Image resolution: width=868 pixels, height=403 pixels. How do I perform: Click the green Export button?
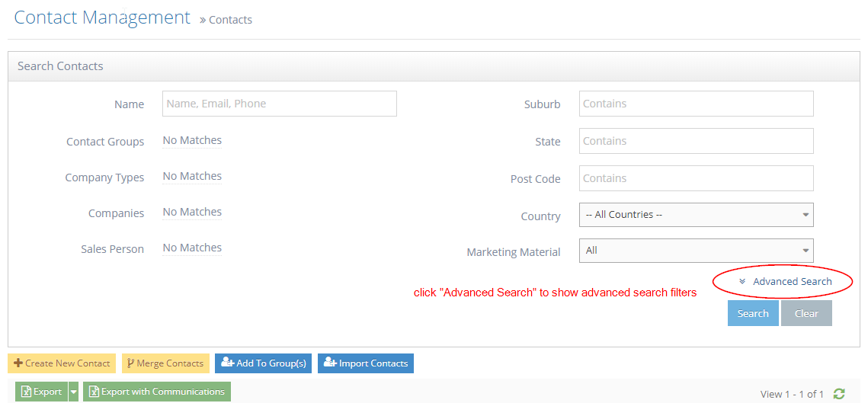[41, 392]
